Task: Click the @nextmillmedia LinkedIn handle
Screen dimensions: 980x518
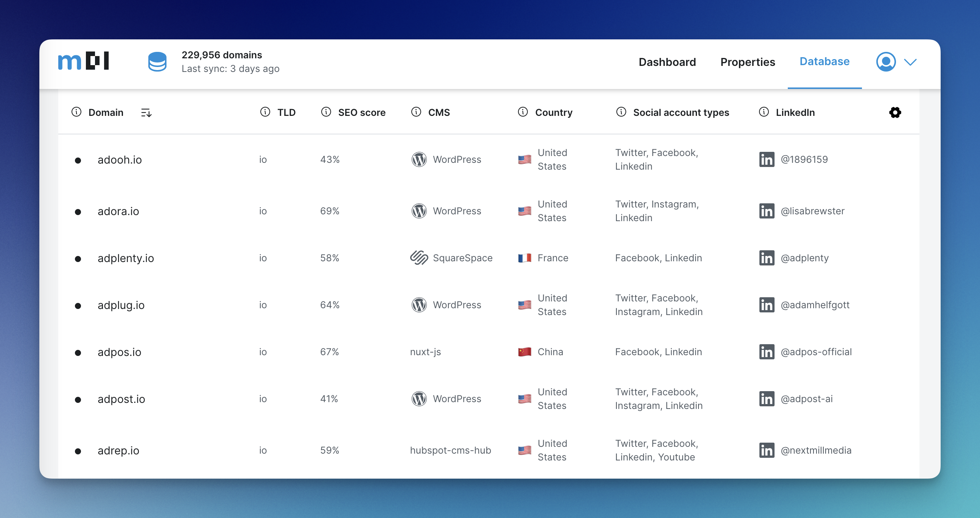Action: [816, 450]
